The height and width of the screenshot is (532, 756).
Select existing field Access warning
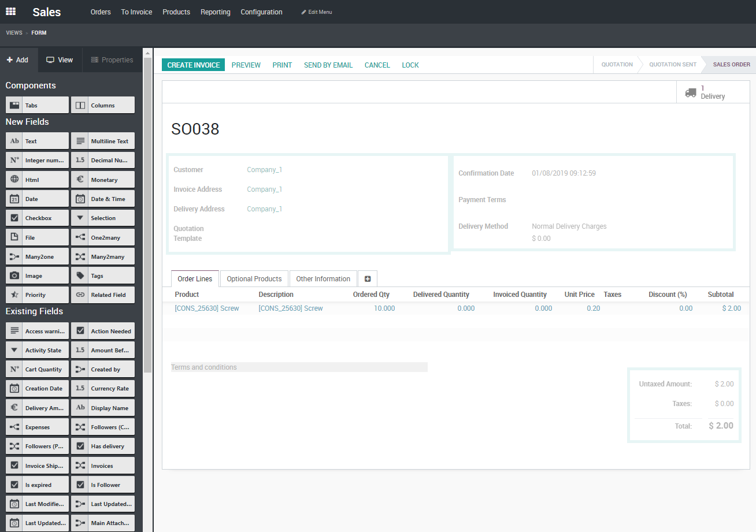[37, 331]
